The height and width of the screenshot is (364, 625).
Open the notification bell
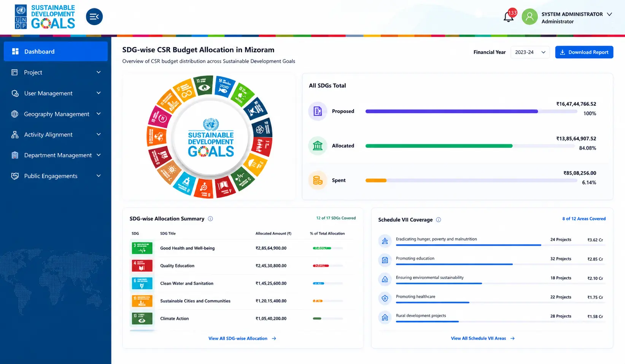pyautogui.click(x=509, y=17)
